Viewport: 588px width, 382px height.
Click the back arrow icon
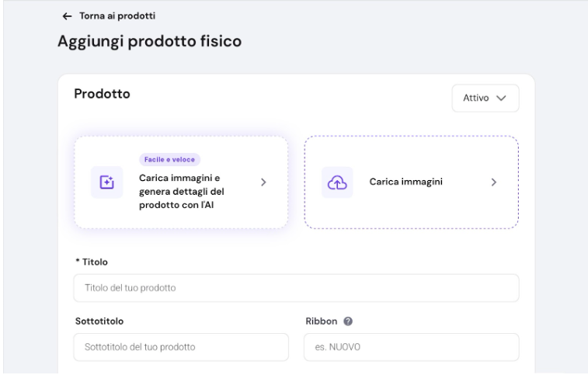[64, 16]
